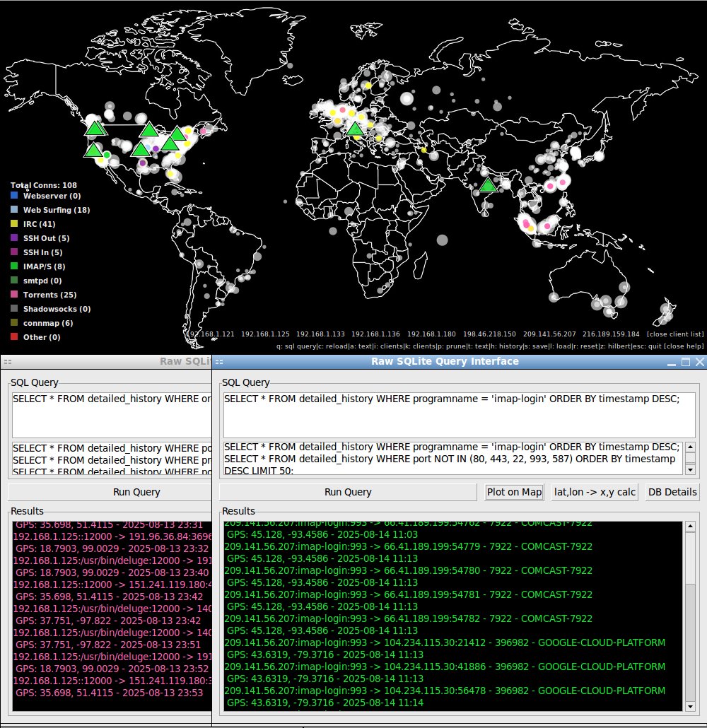Click the Total Conns: 108 text
The height and width of the screenshot is (728, 707).
point(44,185)
